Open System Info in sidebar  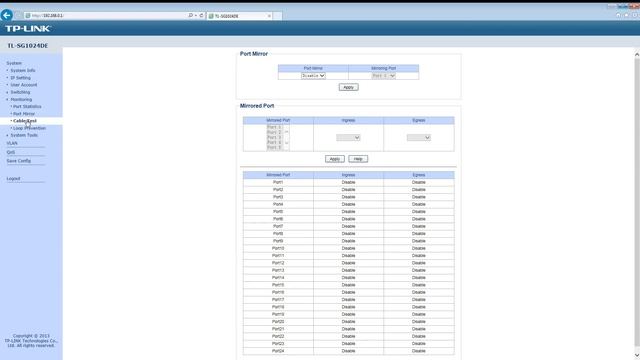coord(23,71)
